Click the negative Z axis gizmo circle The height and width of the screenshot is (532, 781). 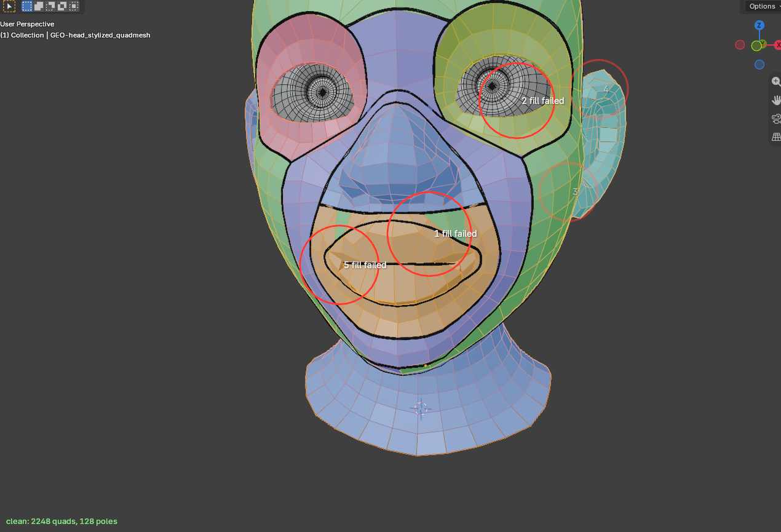tap(759, 65)
